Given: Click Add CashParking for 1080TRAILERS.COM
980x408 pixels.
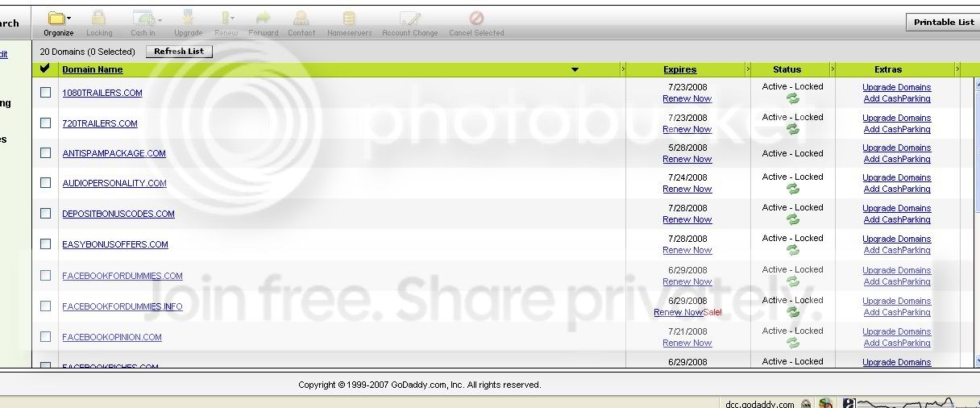Looking at the screenshot, I should 897,98.
